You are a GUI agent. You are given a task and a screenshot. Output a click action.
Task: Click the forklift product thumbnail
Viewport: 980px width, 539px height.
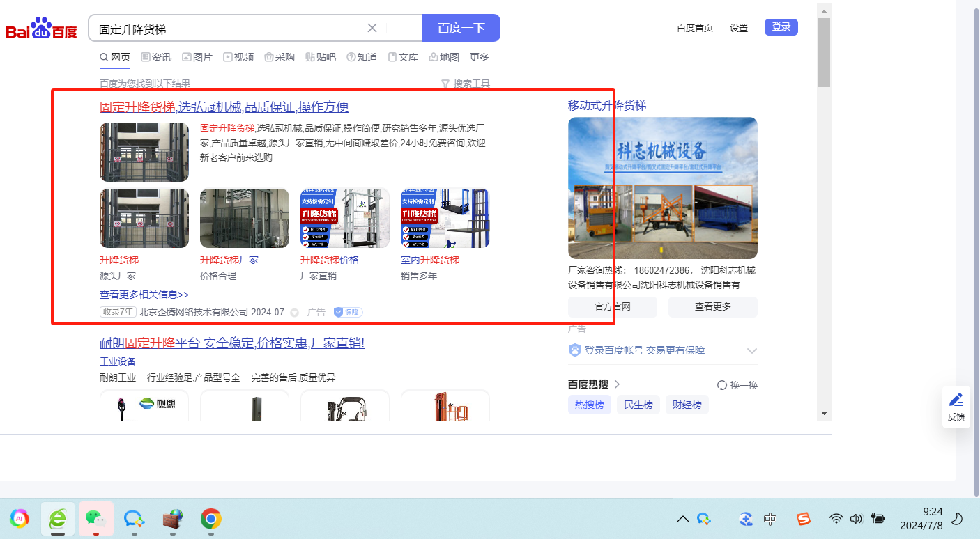(x=345, y=406)
